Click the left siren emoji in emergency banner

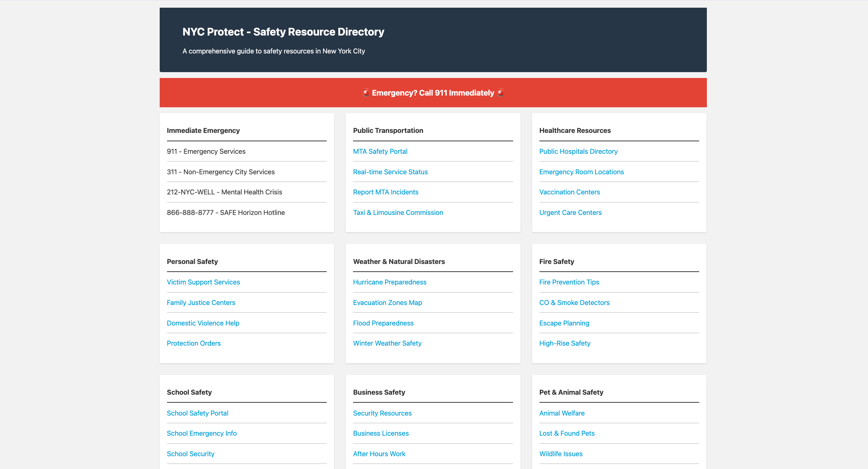(x=366, y=93)
